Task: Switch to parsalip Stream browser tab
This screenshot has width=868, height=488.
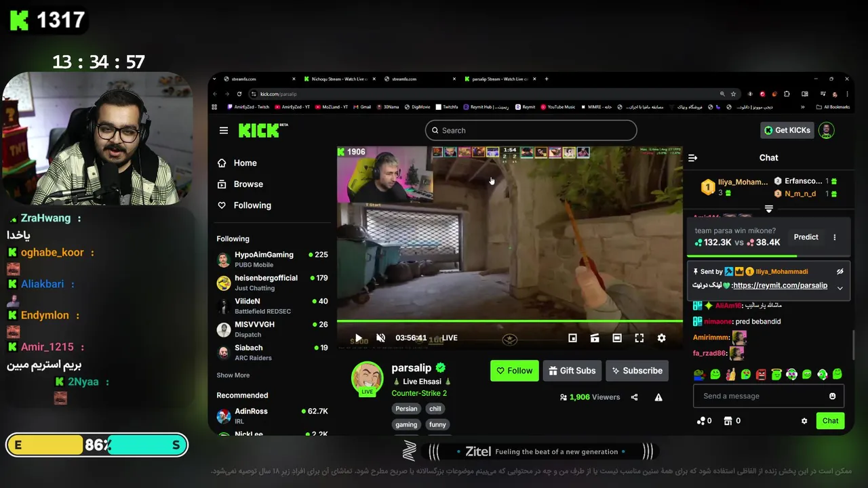Action: (x=499, y=79)
